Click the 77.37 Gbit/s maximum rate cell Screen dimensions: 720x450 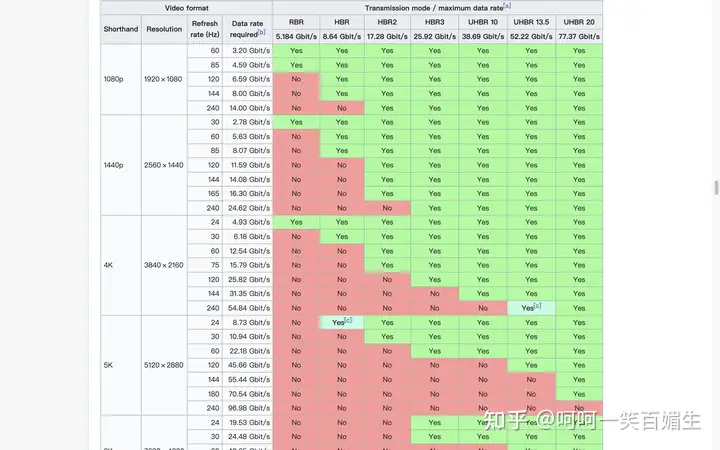pos(579,36)
